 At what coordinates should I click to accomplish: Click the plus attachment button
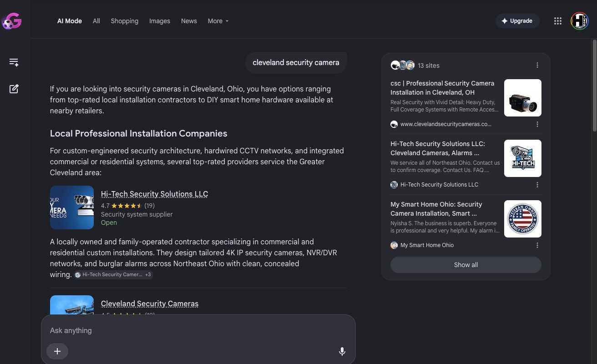[x=57, y=351]
